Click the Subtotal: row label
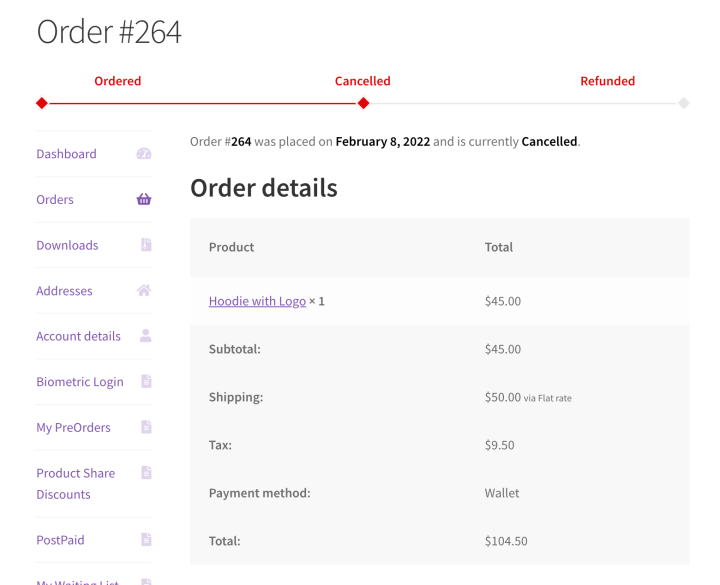 coord(235,349)
